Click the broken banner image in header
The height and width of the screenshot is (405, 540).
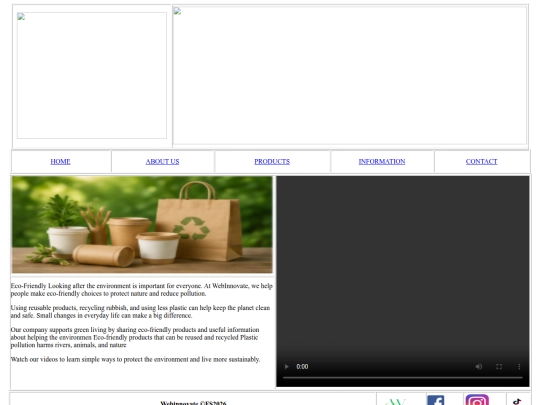(350, 75)
